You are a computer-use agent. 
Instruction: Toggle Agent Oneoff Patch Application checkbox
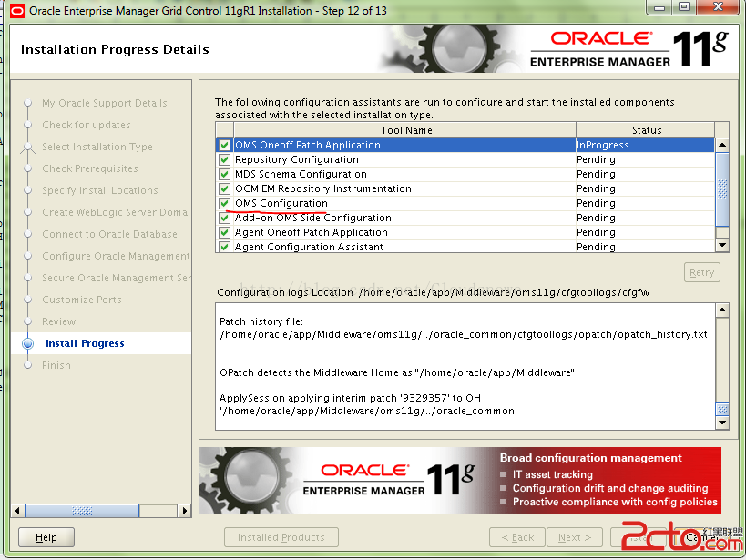(224, 233)
